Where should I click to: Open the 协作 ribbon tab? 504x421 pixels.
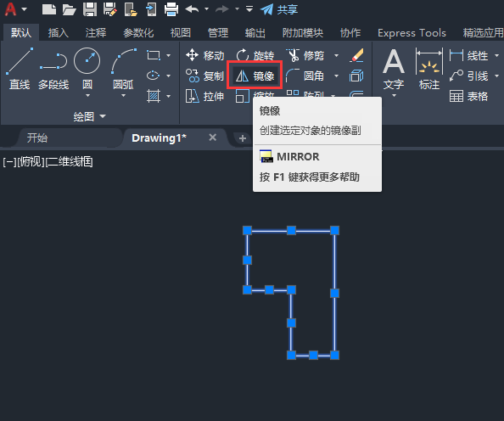[x=350, y=32]
